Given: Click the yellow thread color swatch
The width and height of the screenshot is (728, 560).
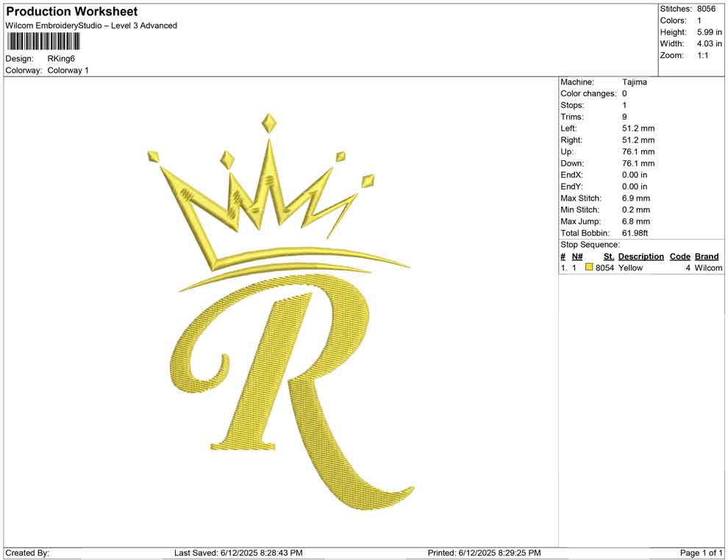Looking at the screenshot, I should (589, 268).
